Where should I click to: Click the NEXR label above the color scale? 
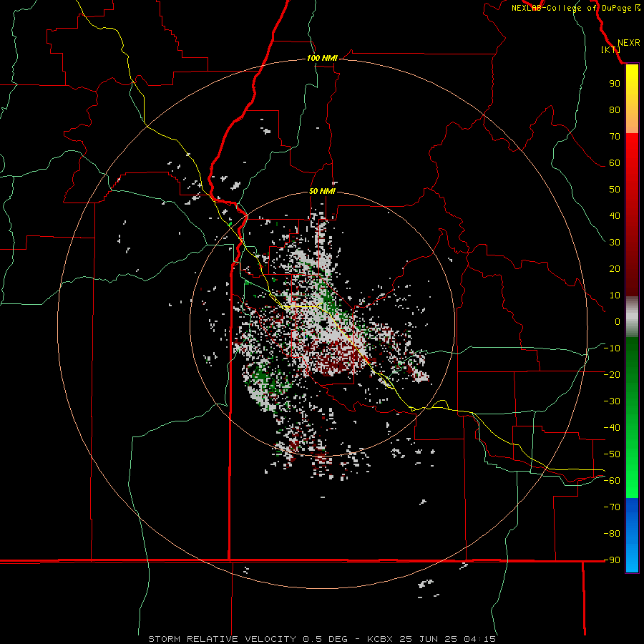coord(628,43)
